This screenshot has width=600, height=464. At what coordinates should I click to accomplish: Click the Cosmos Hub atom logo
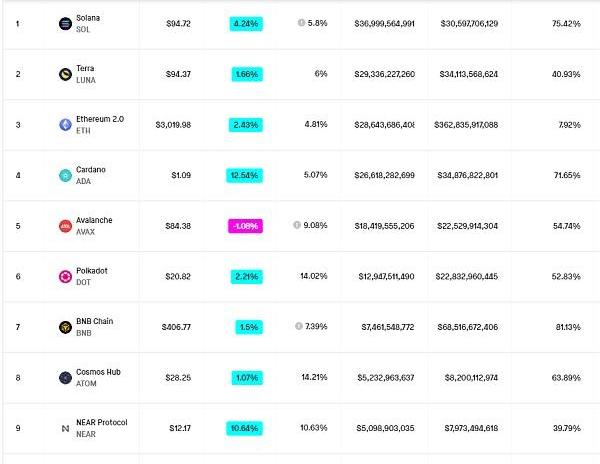click(x=67, y=377)
